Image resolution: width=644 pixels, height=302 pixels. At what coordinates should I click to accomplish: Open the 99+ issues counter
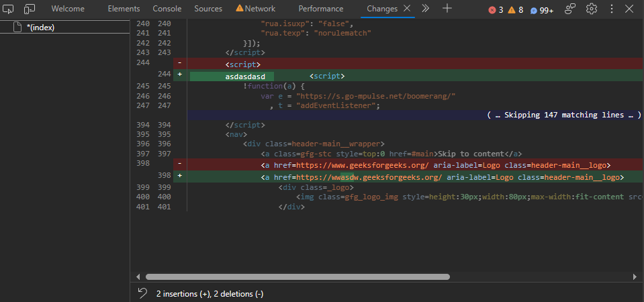tap(542, 9)
